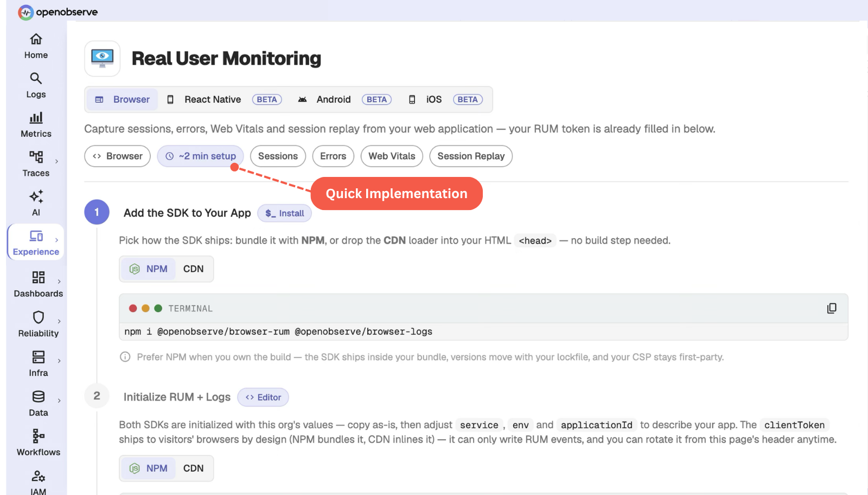Select NPM under Add the SDK step

point(149,269)
